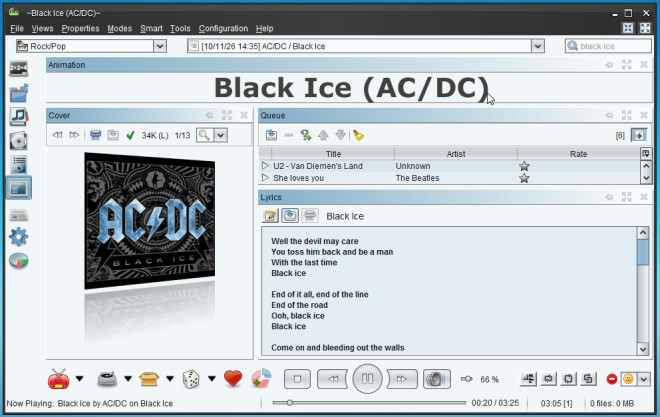Screen dimensions: 660x417
Task: Click the greyed-out third icon in Lyrics toolbar
Action: pyautogui.click(x=310, y=216)
